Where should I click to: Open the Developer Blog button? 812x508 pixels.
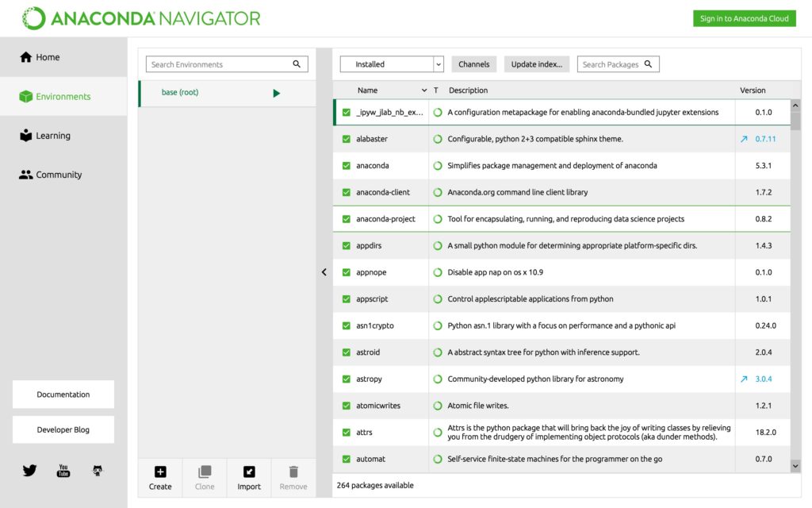[x=63, y=429]
